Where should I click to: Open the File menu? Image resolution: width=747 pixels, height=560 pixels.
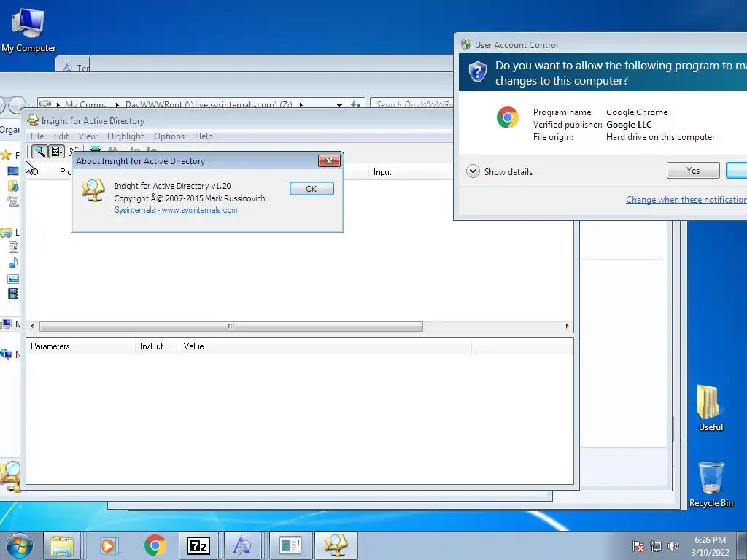coord(37,136)
